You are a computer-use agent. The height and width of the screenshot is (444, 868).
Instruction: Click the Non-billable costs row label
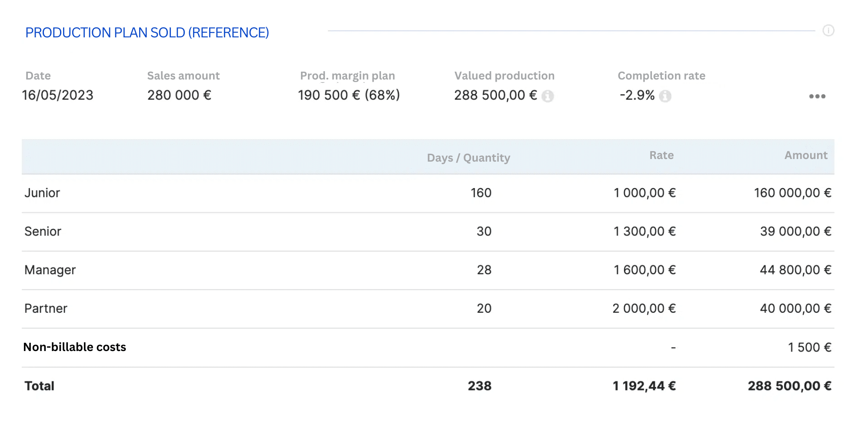74,347
